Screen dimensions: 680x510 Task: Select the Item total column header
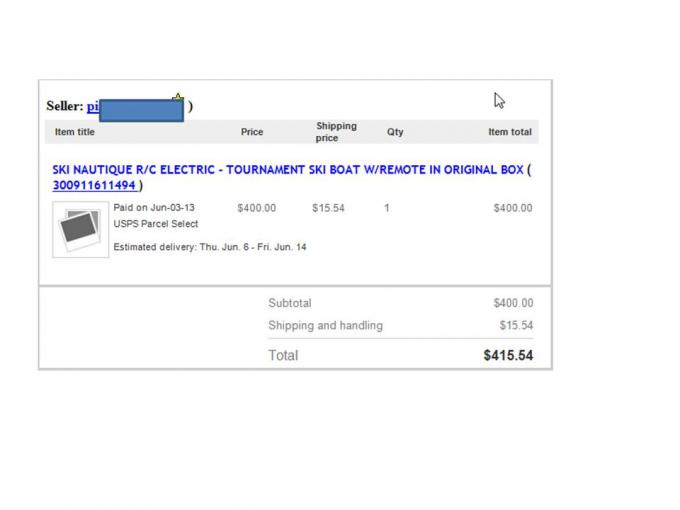509,132
